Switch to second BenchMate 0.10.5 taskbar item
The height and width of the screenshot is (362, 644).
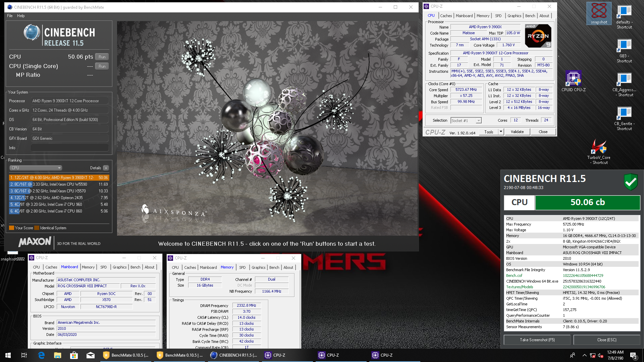(180, 355)
